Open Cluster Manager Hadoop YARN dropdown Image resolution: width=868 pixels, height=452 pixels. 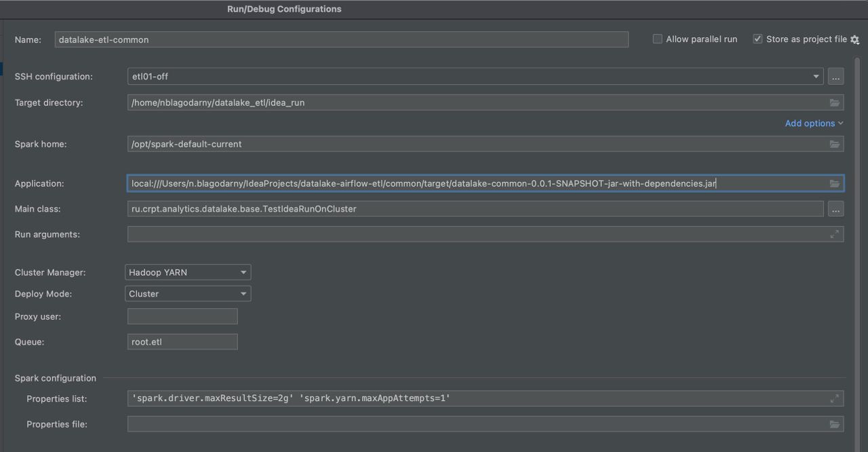188,273
